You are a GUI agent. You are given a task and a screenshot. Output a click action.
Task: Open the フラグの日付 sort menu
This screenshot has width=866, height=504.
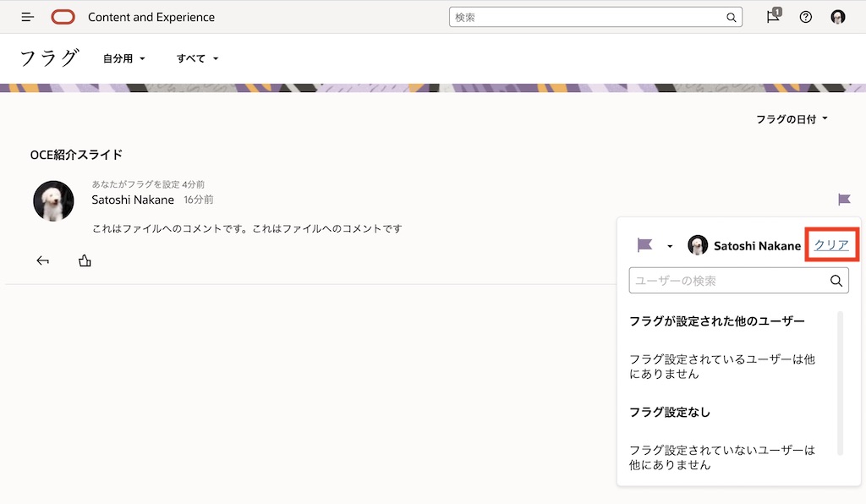pos(792,120)
